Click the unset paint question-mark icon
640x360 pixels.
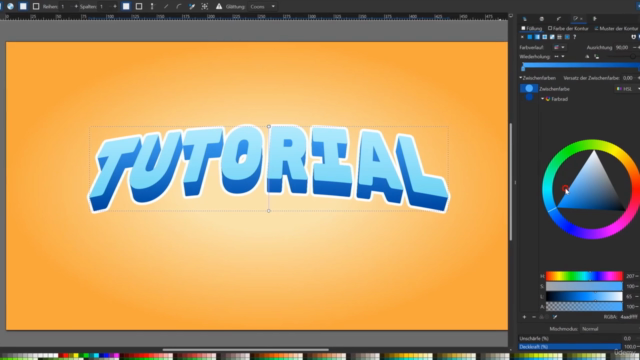point(575,37)
